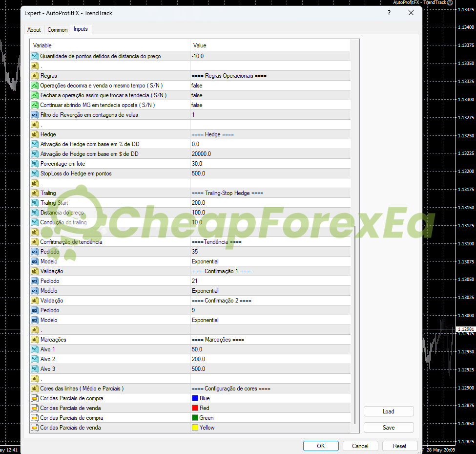The height and width of the screenshot is (454, 476).
Task: Click the ==== Configuração de cores ==== value
Action: pyautogui.click(x=270, y=389)
